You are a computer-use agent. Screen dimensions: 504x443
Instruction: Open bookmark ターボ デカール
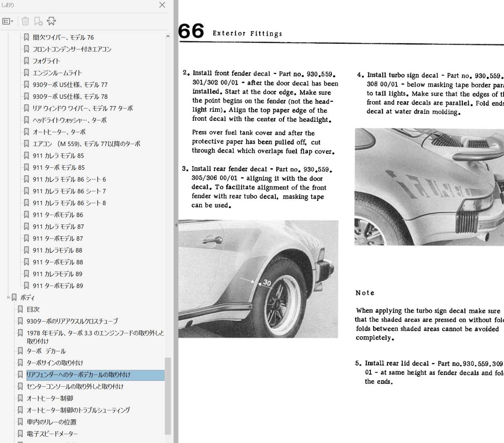[x=46, y=351]
